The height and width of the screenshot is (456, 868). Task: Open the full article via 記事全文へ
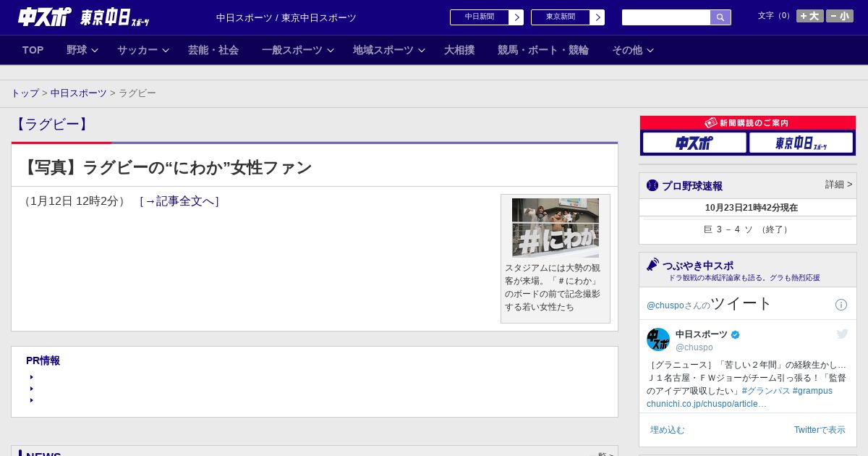[x=179, y=201]
